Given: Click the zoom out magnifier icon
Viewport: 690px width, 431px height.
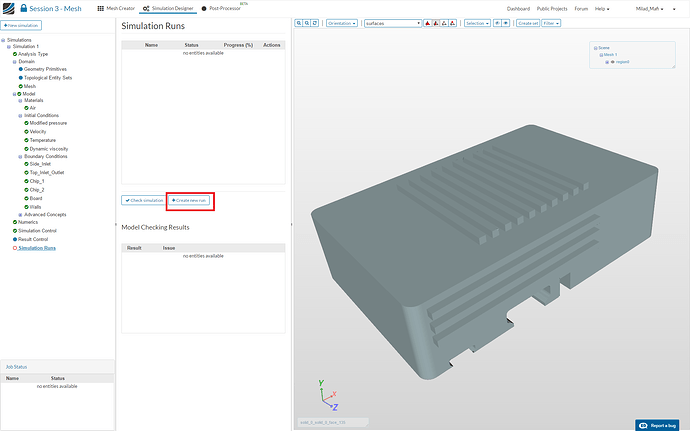Looking at the screenshot, I should tap(307, 23).
